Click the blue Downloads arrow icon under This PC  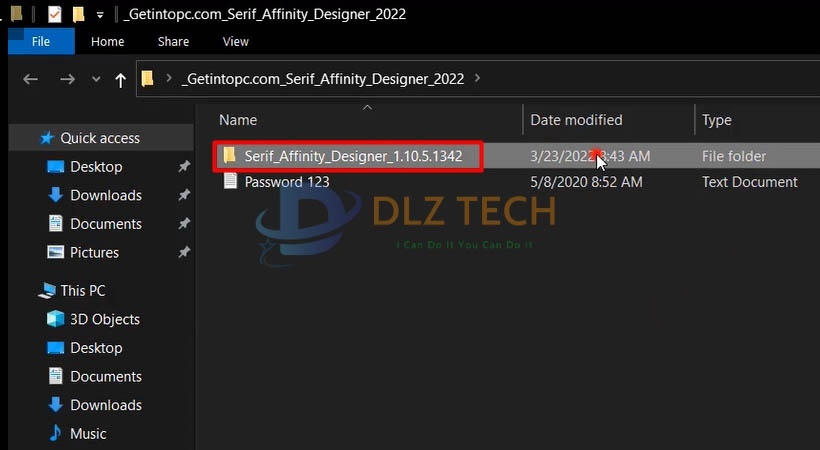click(x=55, y=404)
